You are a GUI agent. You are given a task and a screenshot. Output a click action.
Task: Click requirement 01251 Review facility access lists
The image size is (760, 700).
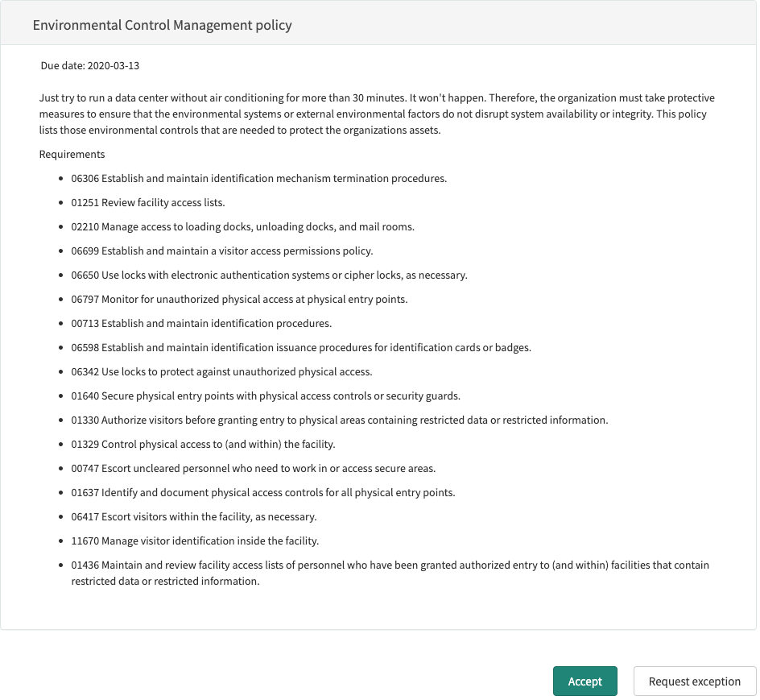point(148,202)
